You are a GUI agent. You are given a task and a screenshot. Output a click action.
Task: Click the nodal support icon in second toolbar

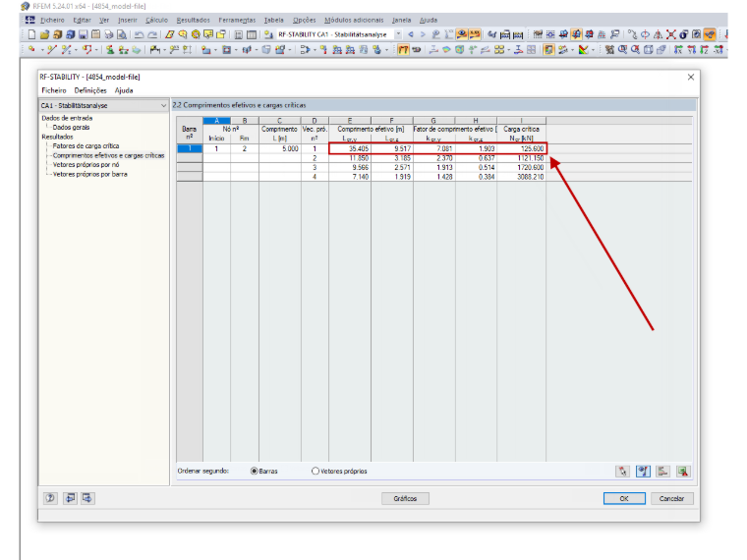[110, 49]
